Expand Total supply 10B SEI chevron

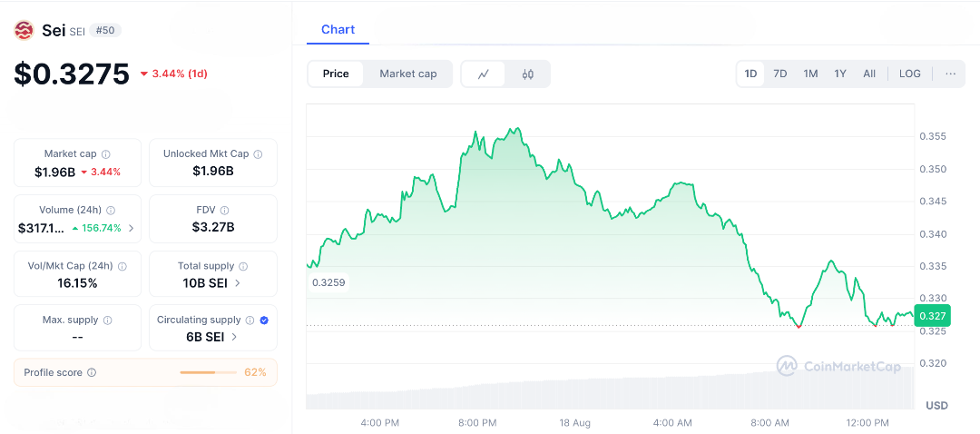point(238,283)
